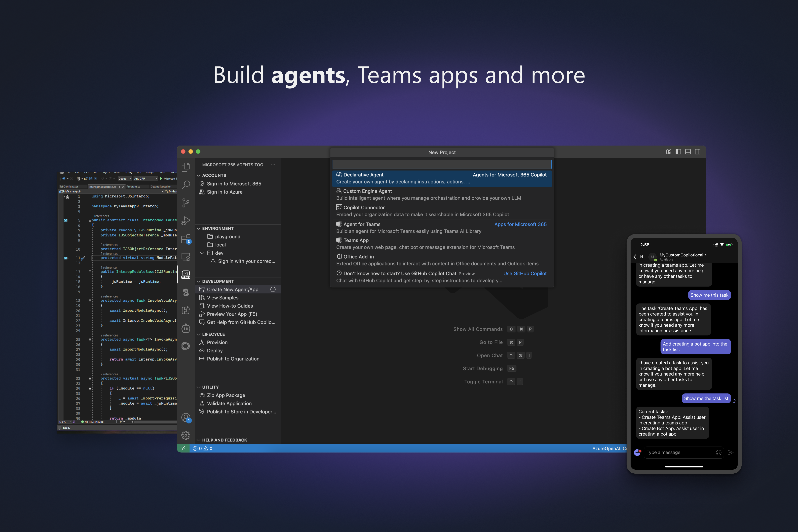Click Provision under Lifecycle
Screen dimensions: 798x532
[217, 343]
